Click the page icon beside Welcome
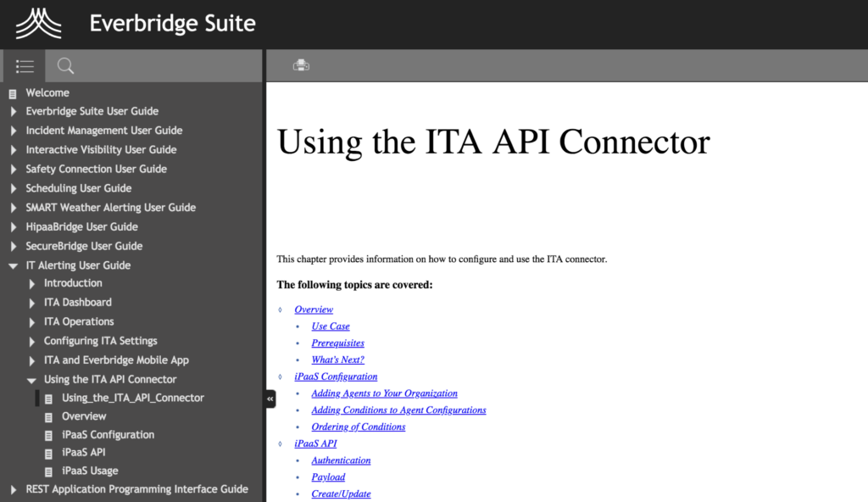Image resolution: width=868 pixels, height=502 pixels. pyautogui.click(x=13, y=93)
